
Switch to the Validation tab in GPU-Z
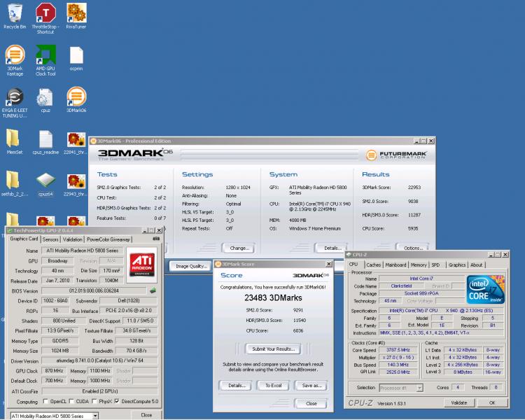(x=72, y=239)
